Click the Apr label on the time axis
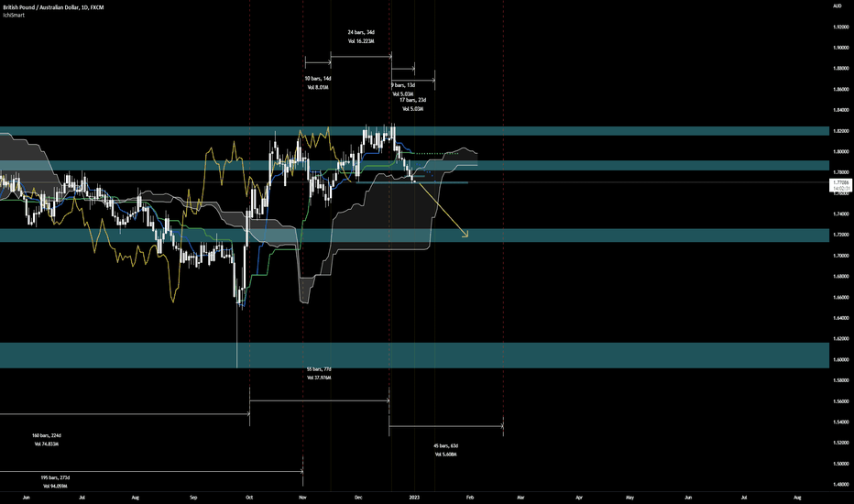854x504 pixels. click(579, 498)
